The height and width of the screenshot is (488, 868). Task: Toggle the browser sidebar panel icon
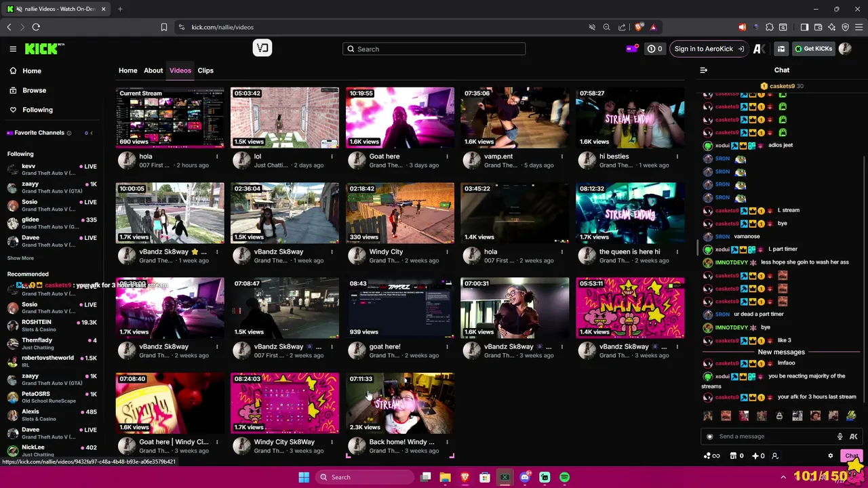pyautogui.click(x=804, y=27)
